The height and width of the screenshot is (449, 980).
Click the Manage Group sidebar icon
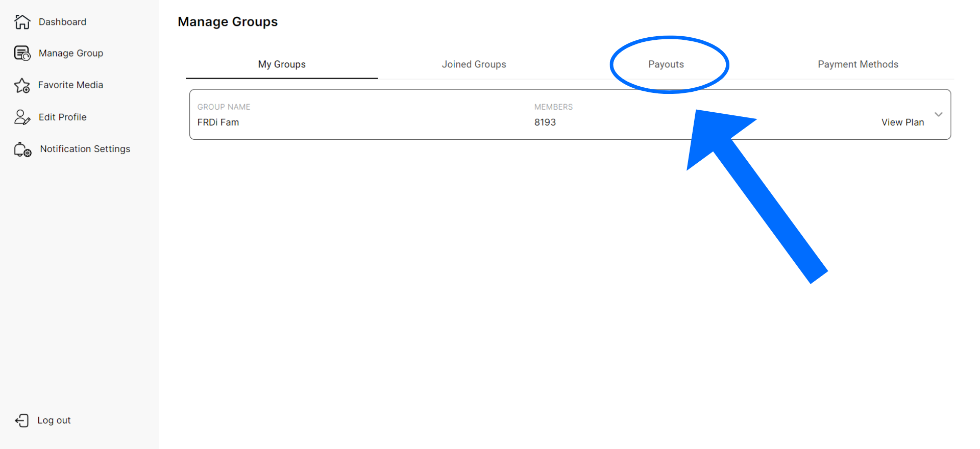(x=22, y=53)
